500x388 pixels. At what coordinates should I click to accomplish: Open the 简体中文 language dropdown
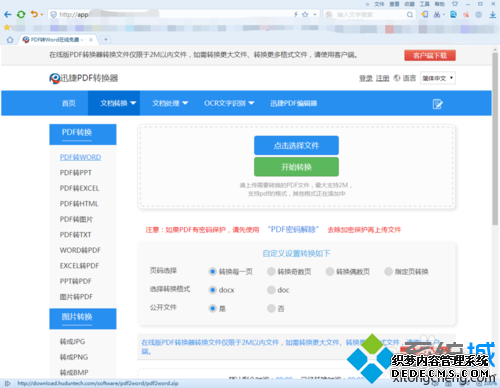pyautogui.click(x=438, y=78)
